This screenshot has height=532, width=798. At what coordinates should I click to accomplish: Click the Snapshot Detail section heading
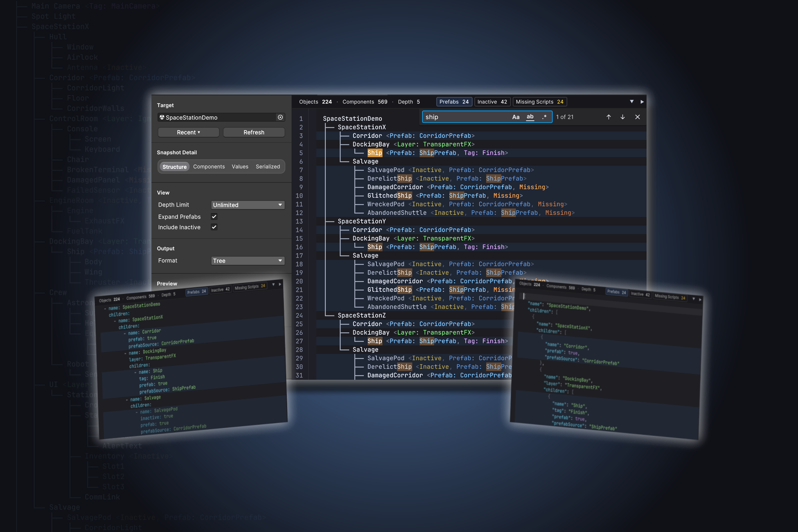click(177, 153)
